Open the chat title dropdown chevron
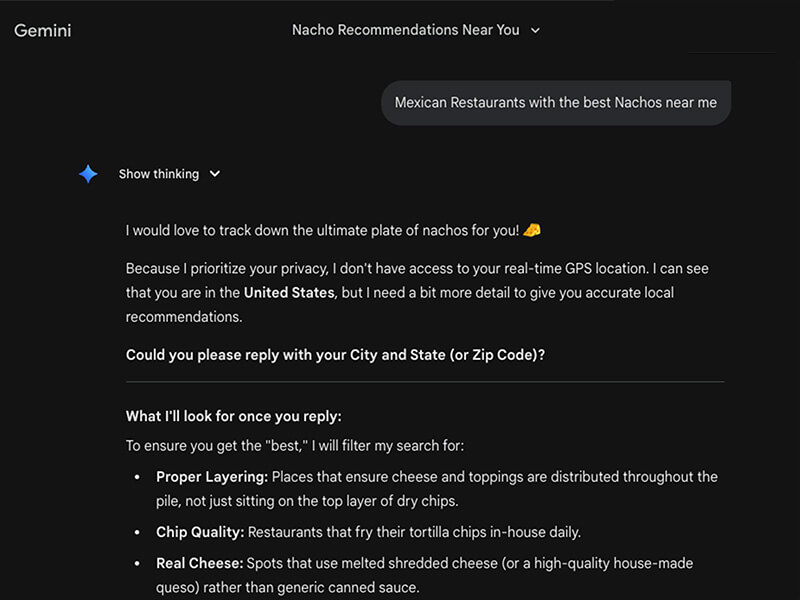 click(536, 31)
